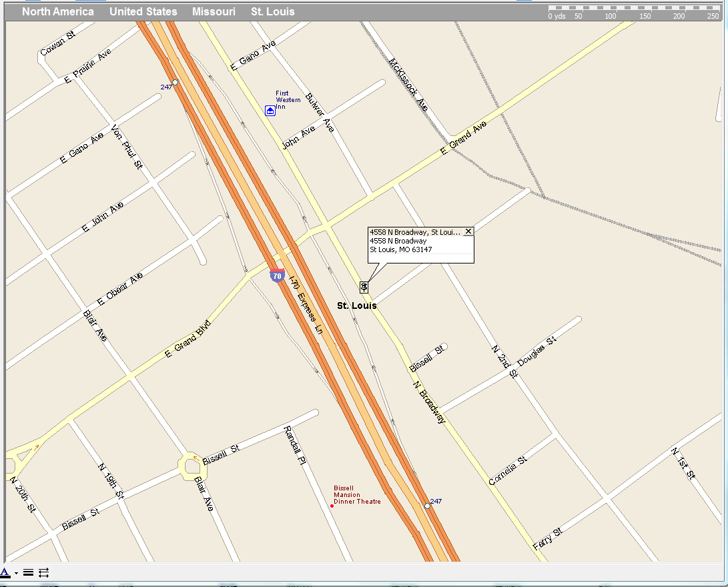Choose St. Louis in the location breadcrumb
This screenshot has height=587, width=728.
coord(273,11)
